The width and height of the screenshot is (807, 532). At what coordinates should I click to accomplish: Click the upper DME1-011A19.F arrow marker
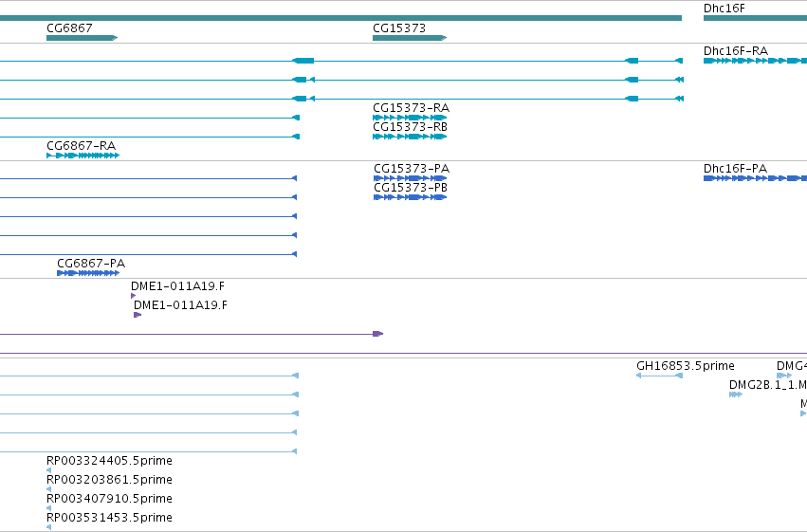pyautogui.click(x=134, y=296)
